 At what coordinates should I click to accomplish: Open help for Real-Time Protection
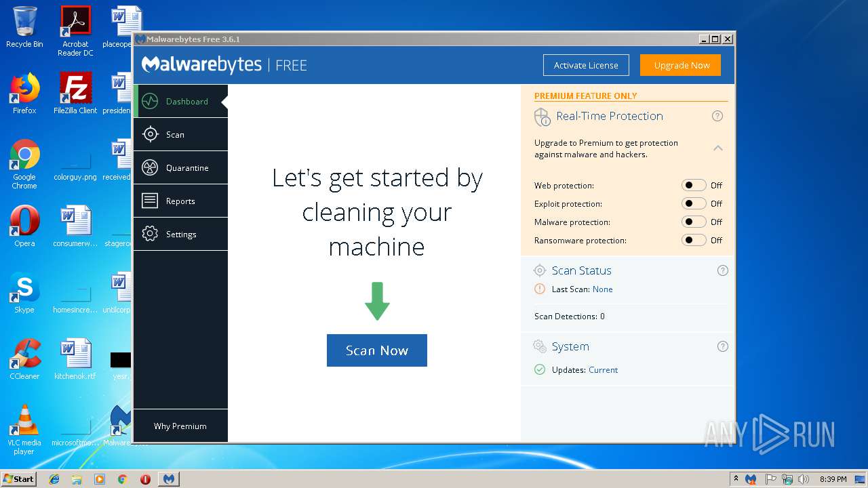tap(717, 116)
